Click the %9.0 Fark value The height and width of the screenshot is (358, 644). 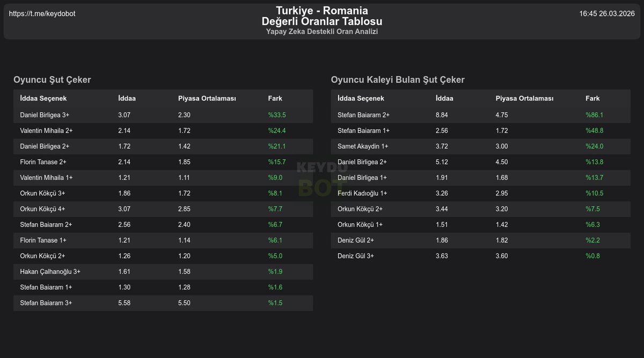(275, 177)
